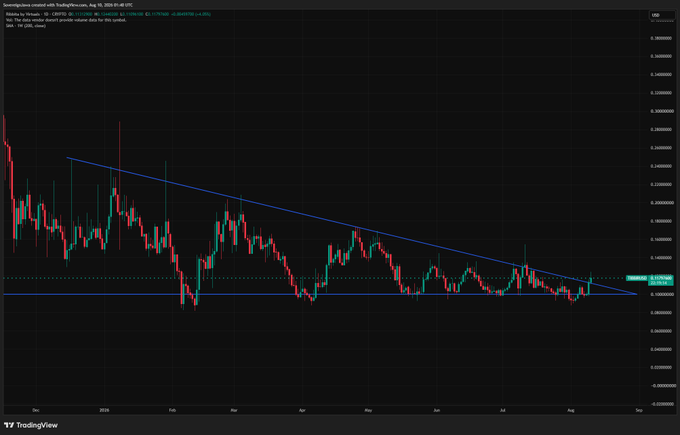680x435 pixels.
Task: Open the USD currency selector
Action: coord(661,15)
